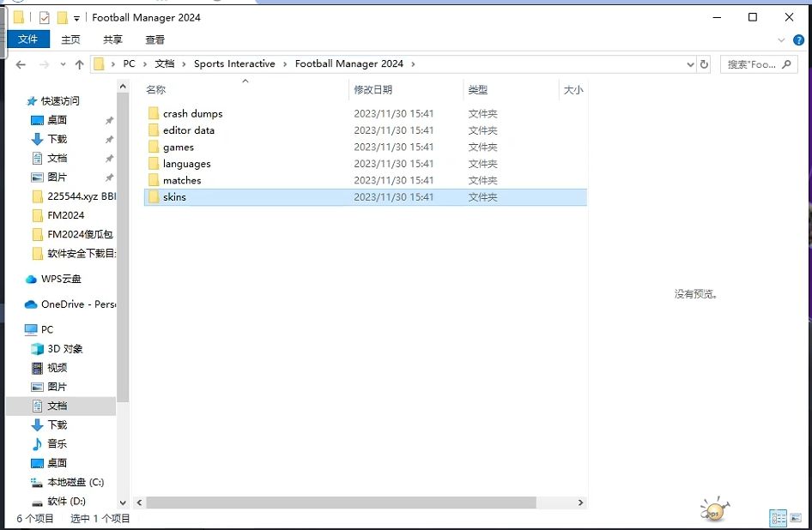Click PC in the address breadcrumb
The width and height of the screenshot is (812, 530).
coord(129,63)
